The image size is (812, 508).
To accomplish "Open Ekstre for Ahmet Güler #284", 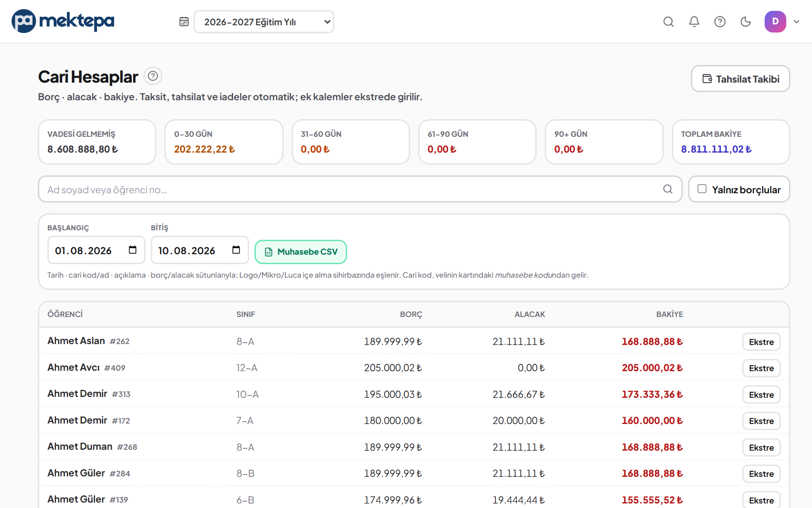I will 761,474.
